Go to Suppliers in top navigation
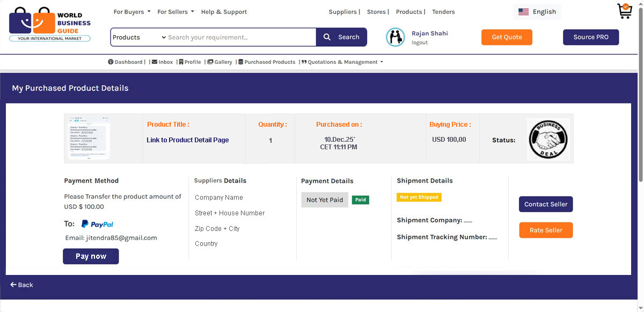Image resolution: width=644 pixels, height=312 pixels. [x=343, y=12]
